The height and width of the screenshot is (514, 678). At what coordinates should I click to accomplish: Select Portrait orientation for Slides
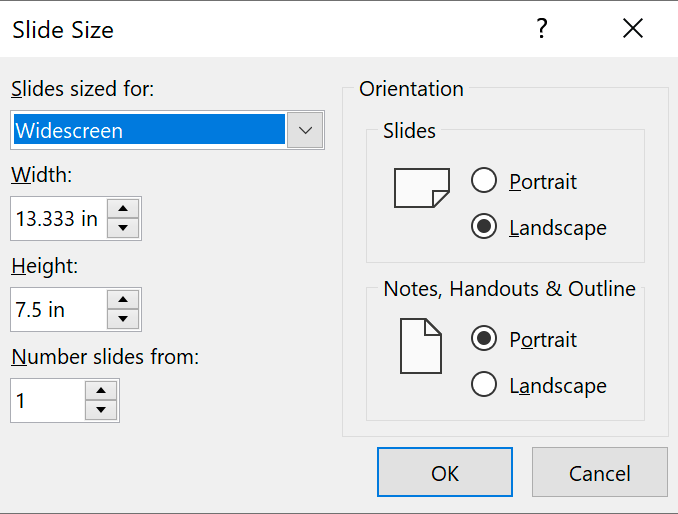484,181
